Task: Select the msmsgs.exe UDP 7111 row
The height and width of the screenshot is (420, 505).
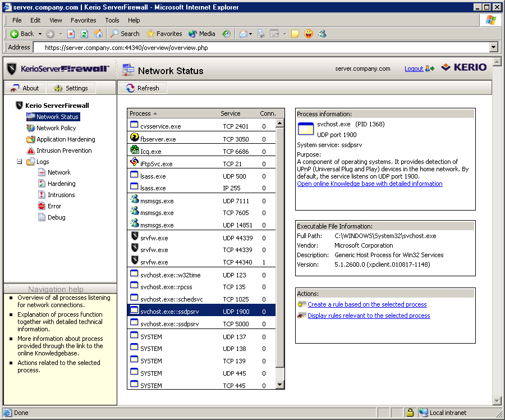Action: pyautogui.click(x=201, y=201)
